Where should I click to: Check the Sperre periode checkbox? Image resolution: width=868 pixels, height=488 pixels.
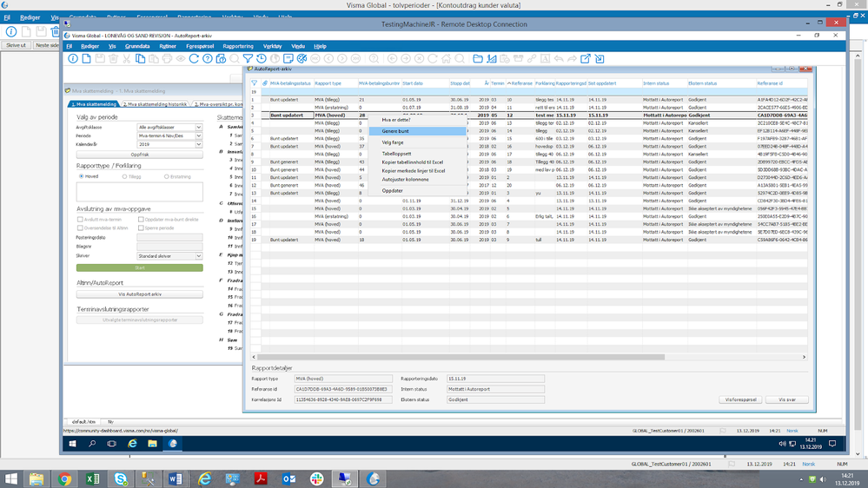coord(141,228)
